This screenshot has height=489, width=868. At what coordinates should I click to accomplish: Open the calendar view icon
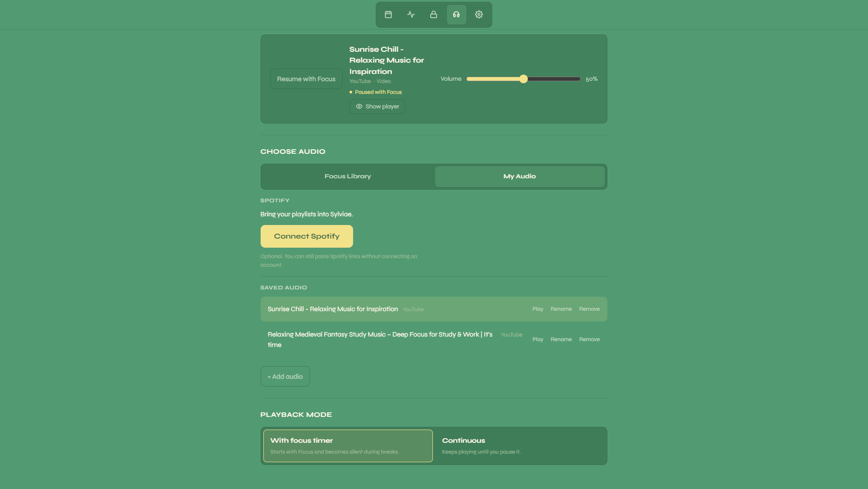[x=388, y=15]
